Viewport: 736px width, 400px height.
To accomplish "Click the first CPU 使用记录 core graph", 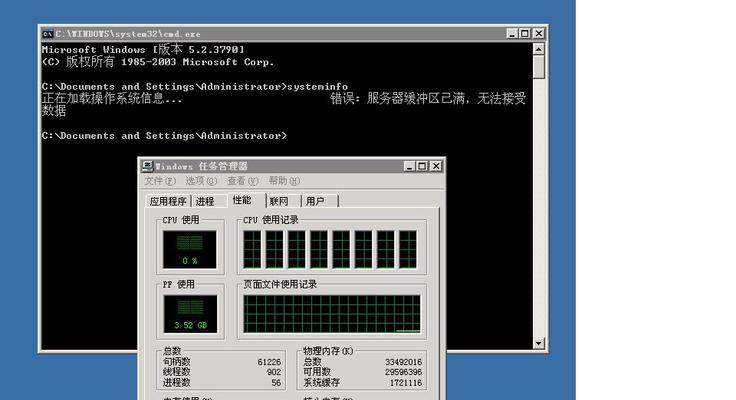I will point(252,249).
